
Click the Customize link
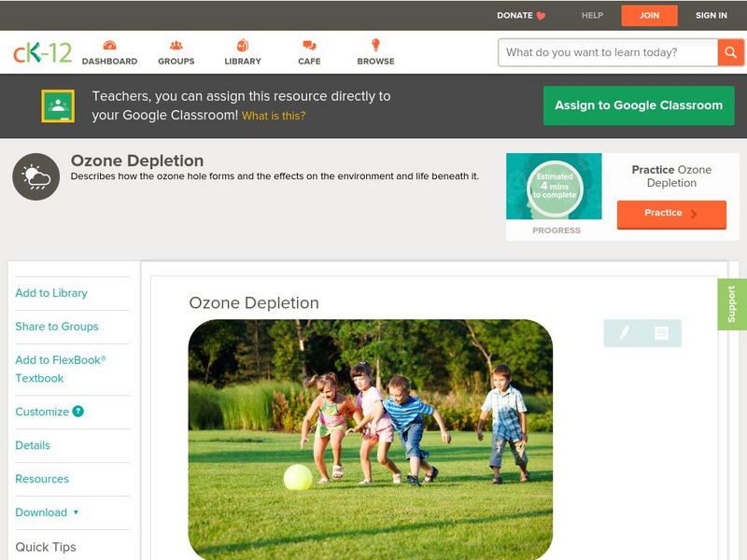[x=42, y=412]
